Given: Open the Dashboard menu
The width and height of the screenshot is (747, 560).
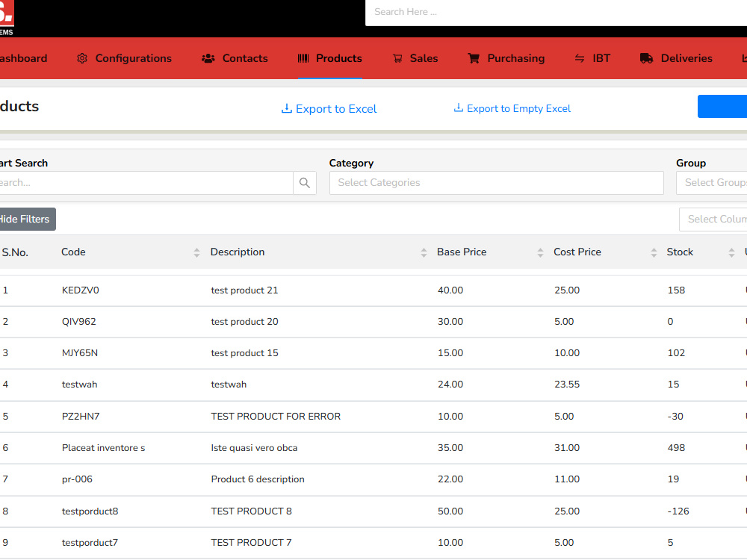Looking at the screenshot, I should coord(23,58).
